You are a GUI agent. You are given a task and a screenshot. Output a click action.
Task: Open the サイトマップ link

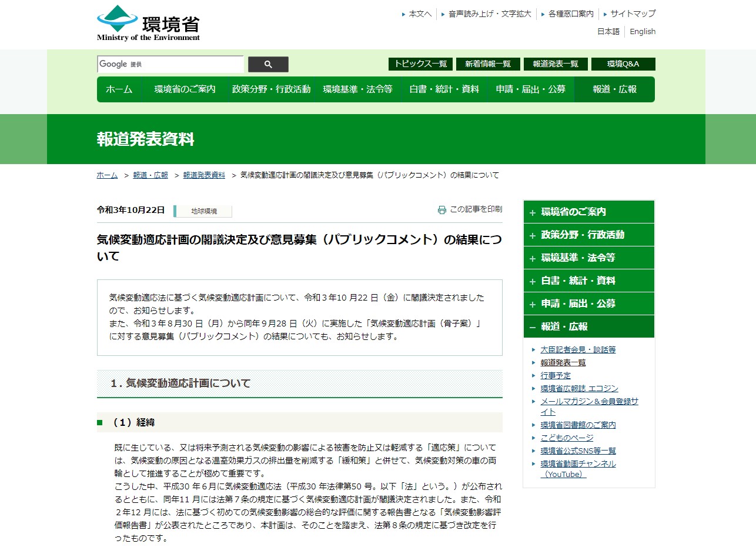(x=632, y=14)
